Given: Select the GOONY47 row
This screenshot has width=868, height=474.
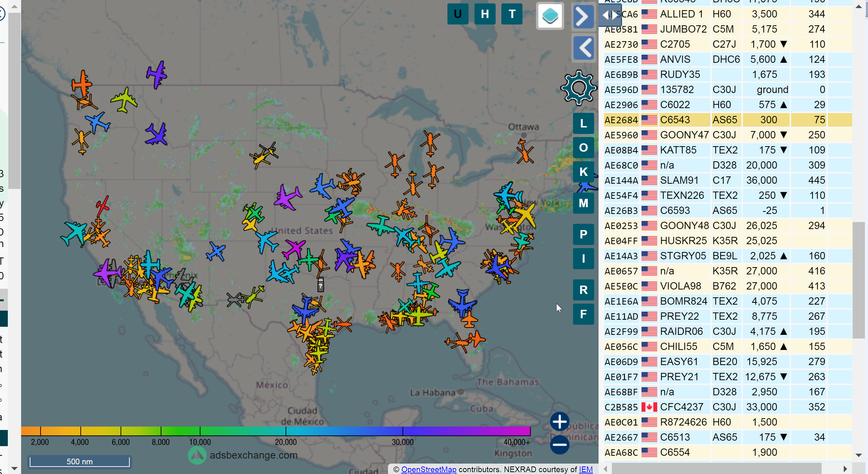Looking at the screenshot, I should pyautogui.click(x=728, y=135).
